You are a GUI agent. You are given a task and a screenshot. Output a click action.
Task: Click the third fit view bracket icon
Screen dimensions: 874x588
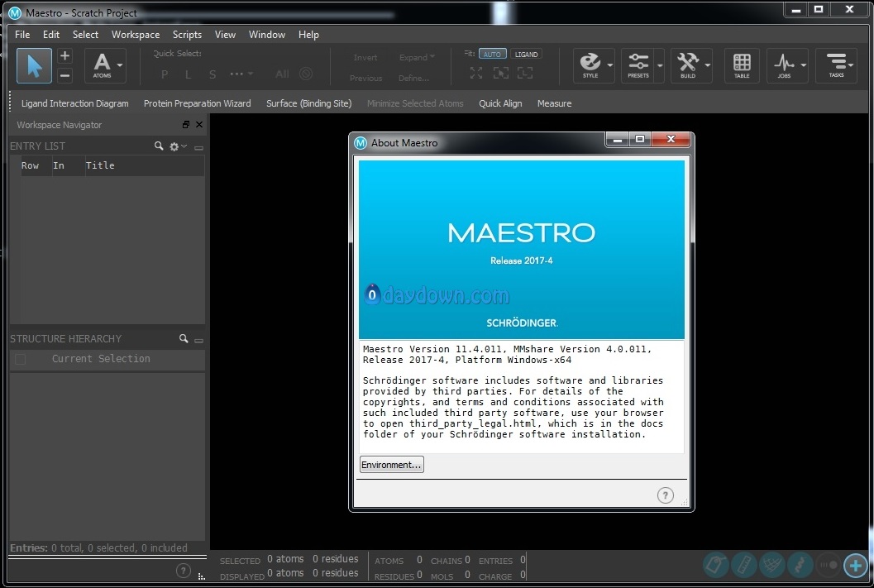(525, 73)
